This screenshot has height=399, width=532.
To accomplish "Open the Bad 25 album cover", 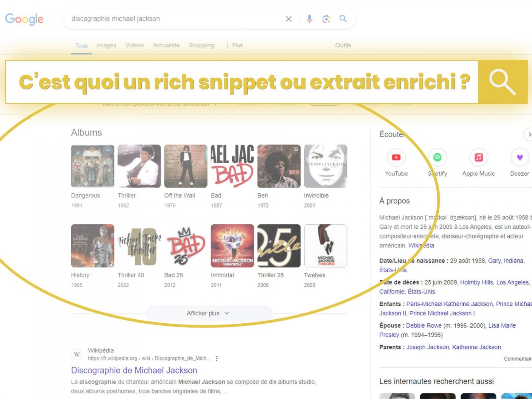I will (186, 246).
